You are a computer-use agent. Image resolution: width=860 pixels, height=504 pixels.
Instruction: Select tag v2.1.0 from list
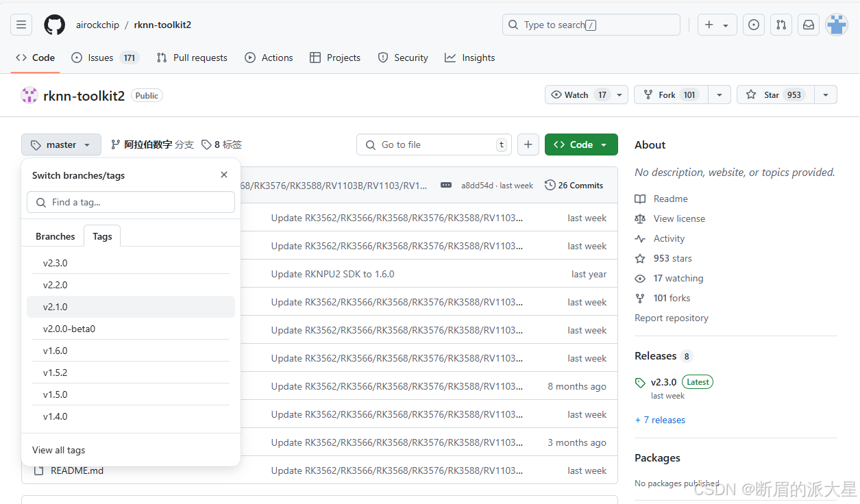pos(131,307)
